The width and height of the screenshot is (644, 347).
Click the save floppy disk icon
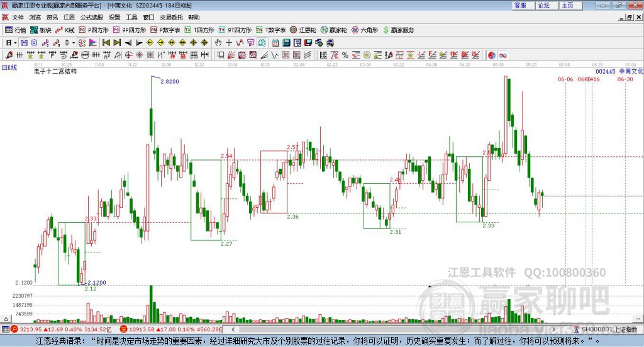click(x=308, y=43)
